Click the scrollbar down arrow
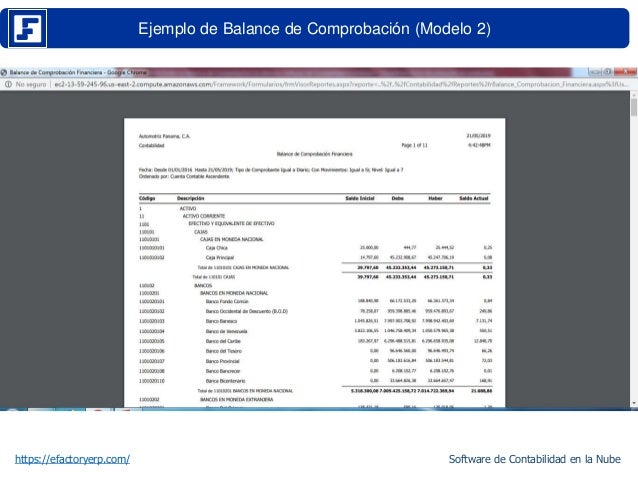638x479 pixels. [x=634, y=403]
